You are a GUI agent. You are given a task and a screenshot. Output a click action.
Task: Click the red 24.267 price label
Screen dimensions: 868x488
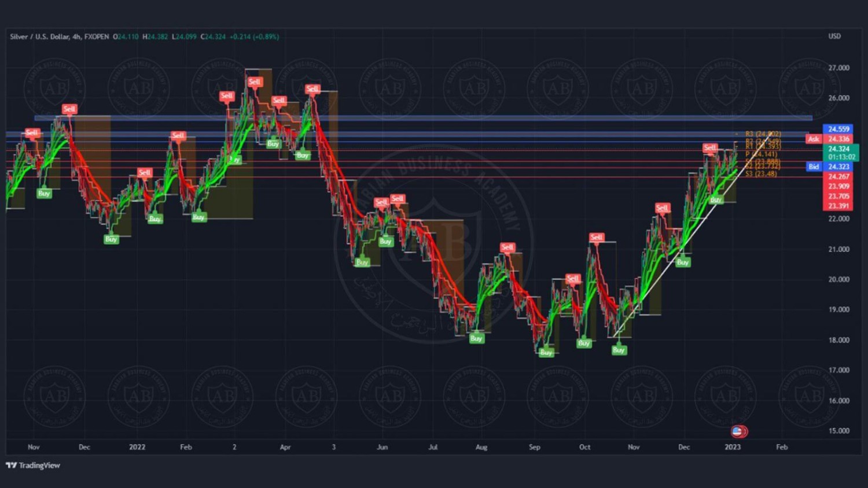click(838, 176)
